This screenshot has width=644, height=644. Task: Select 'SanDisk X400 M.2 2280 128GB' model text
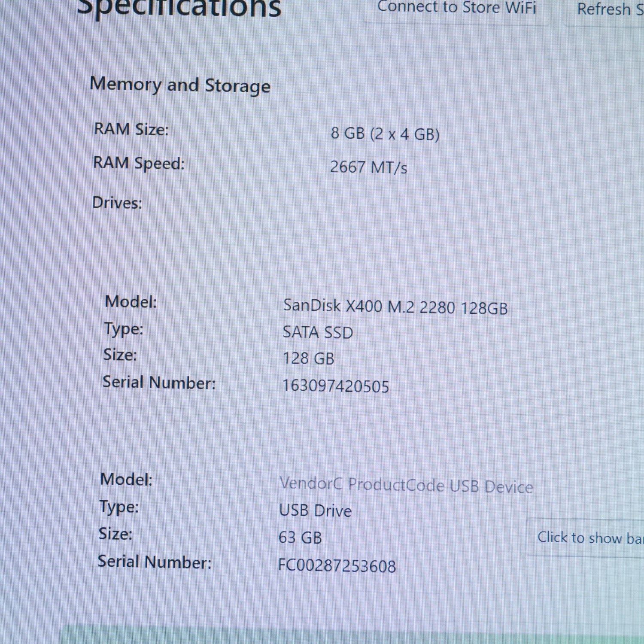click(x=395, y=307)
